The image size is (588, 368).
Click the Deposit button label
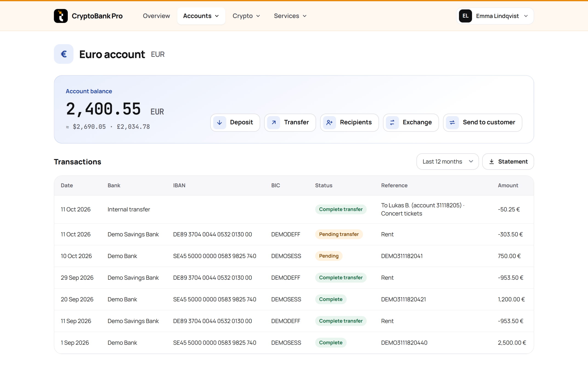point(241,122)
